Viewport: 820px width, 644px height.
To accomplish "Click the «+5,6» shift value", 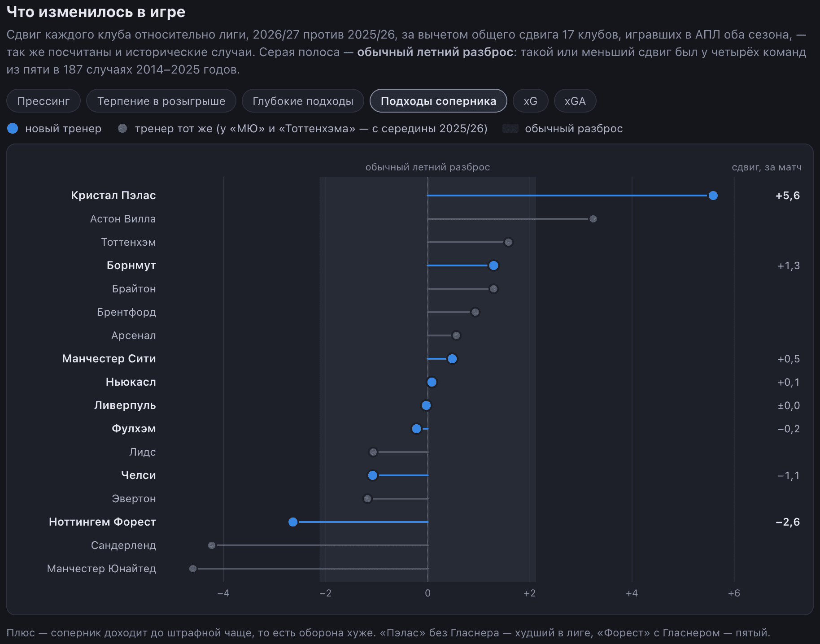I will [788, 196].
